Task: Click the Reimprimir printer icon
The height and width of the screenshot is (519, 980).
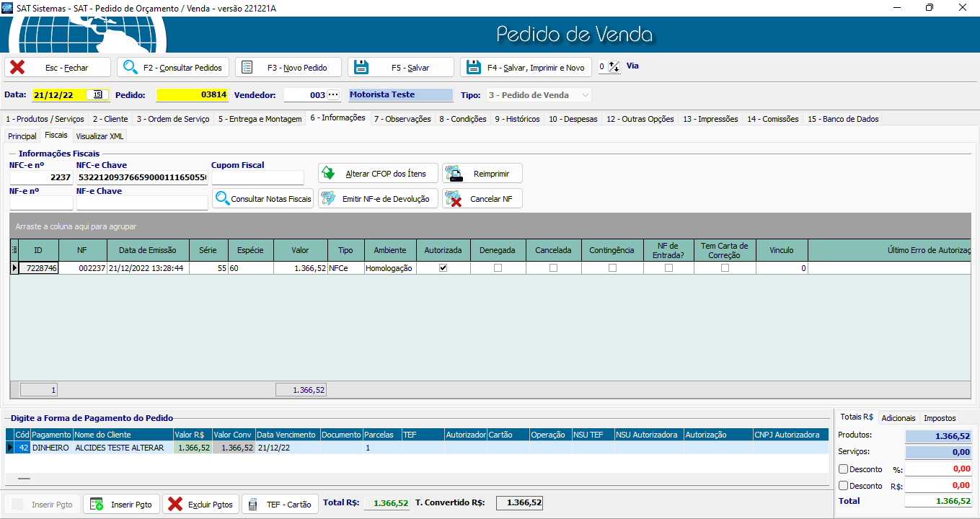Action: [x=454, y=173]
